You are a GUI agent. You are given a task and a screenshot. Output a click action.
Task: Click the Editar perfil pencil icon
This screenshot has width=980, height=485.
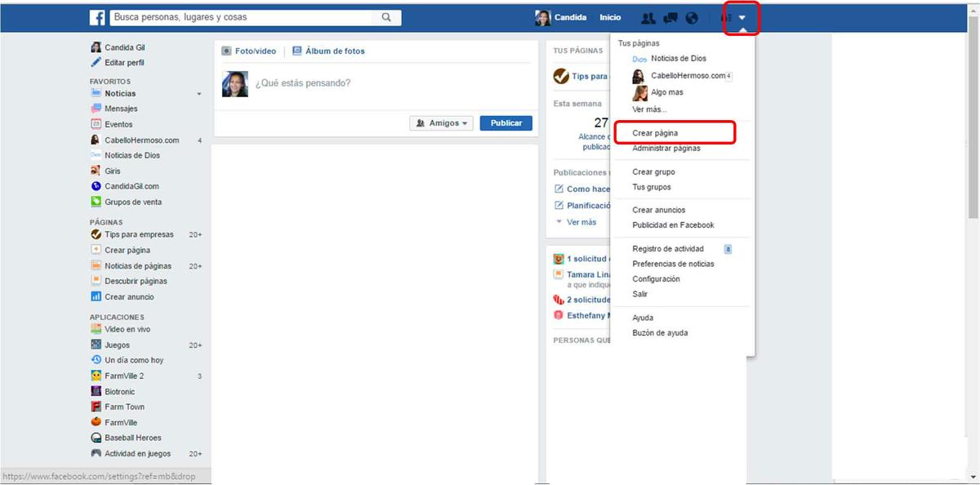click(96, 63)
